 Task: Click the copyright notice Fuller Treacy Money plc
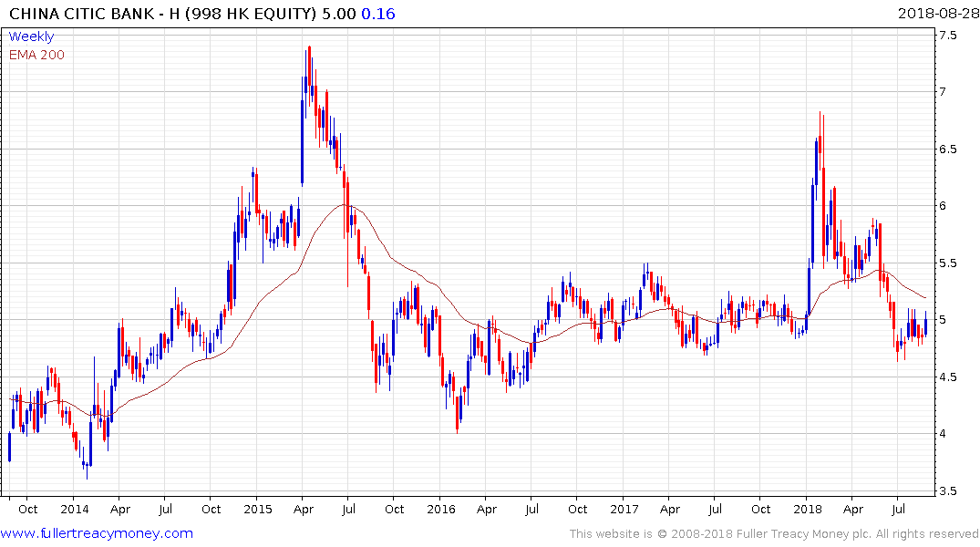click(x=774, y=534)
